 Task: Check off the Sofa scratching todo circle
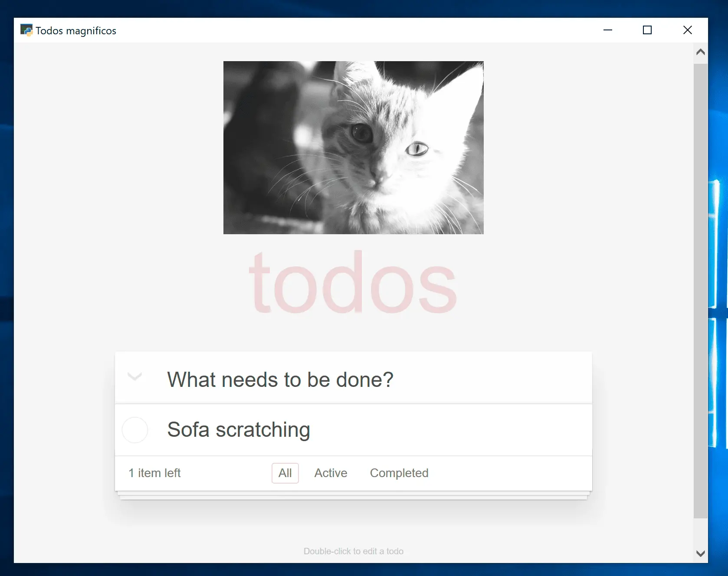tap(135, 430)
